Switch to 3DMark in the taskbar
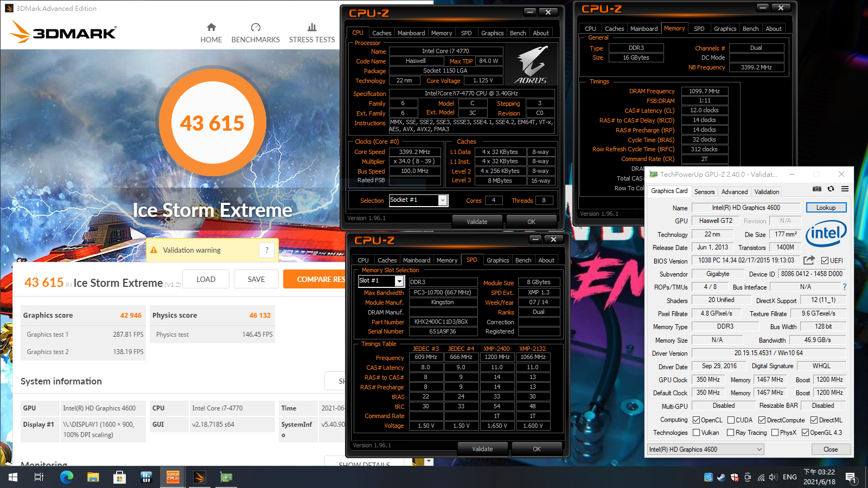The image size is (868, 488). (x=200, y=477)
